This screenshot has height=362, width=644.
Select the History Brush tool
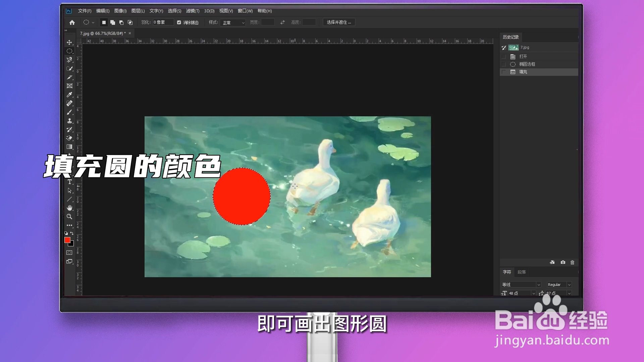pos(69,129)
